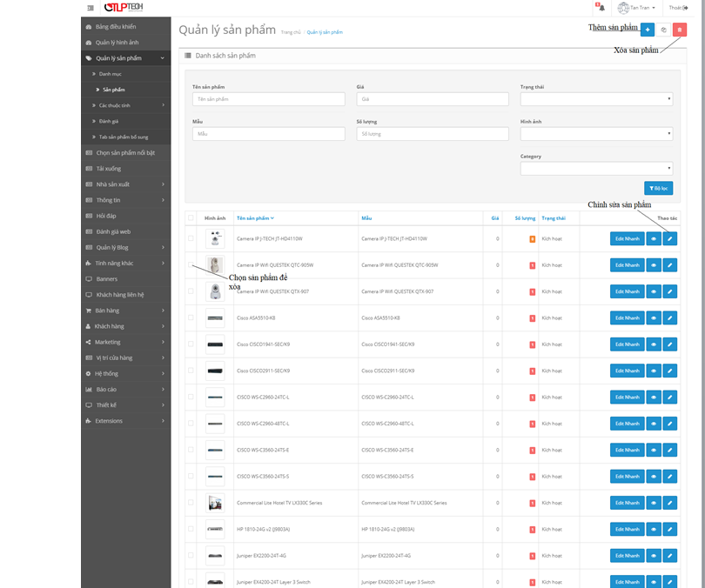Open the notifications bell icon
Viewport: 705px width, 588px height.
pos(601,8)
